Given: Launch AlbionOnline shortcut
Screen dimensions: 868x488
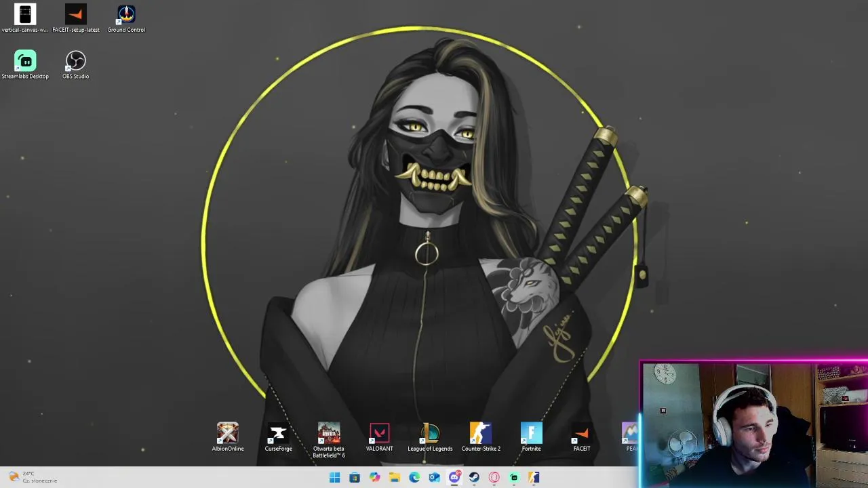Looking at the screenshot, I should pos(228,437).
